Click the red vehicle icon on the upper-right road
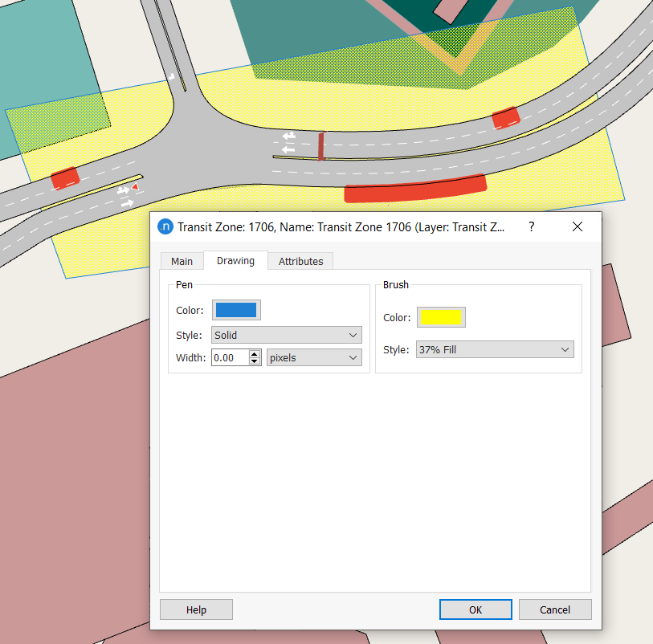Image resolution: width=653 pixels, height=644 pixels. coord(505,117)
